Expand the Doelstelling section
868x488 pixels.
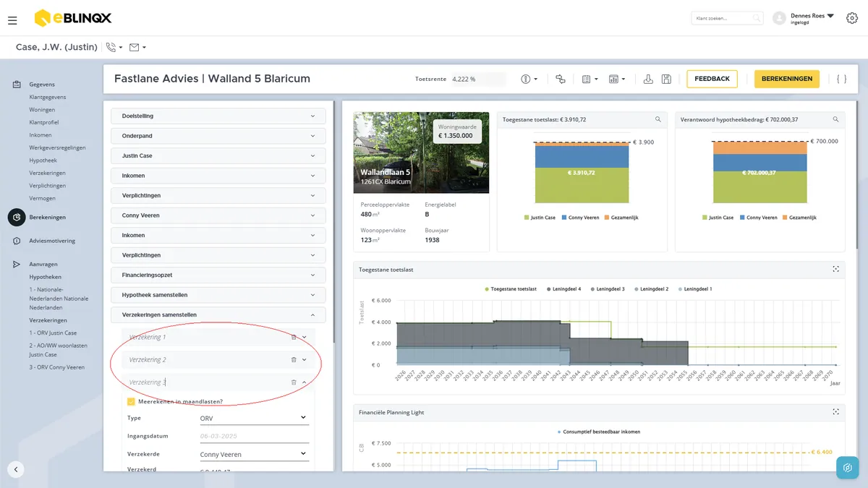coord(218,116)
